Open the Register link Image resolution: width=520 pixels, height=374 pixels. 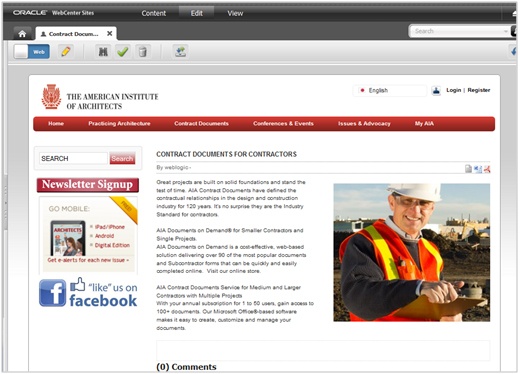coord(479,90)
